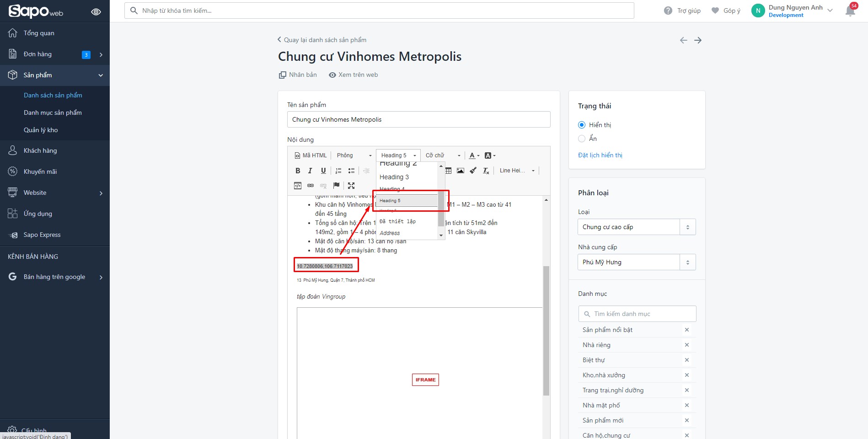Remove the Trang trại,nghỉ dưỡng category

(686, 390)
